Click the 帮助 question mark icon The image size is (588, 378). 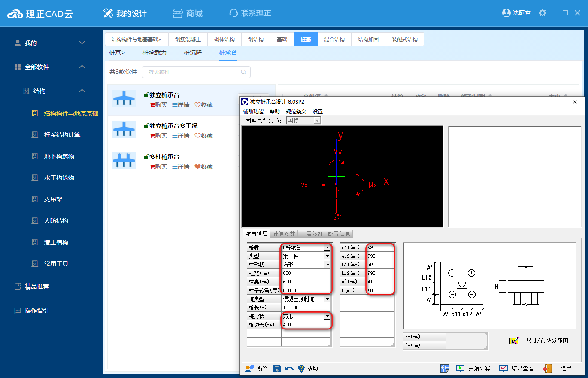click(301, 368)
